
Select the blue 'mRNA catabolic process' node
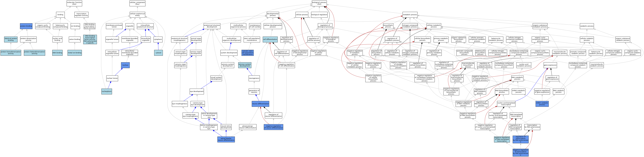[542, 104]
